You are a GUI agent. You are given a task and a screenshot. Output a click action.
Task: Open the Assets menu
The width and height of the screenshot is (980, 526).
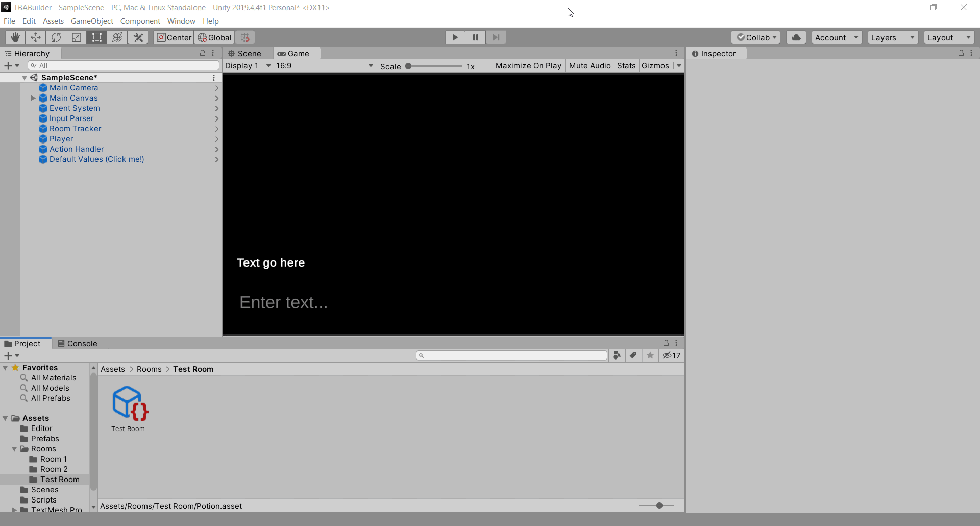coord(53,21)
